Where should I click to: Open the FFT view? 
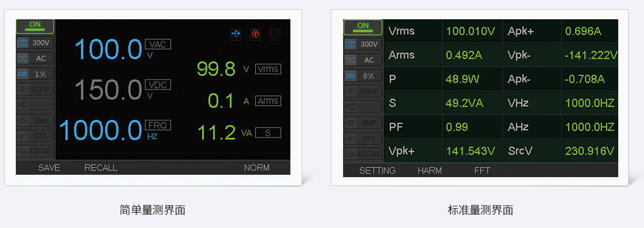(x=482, y=171)
